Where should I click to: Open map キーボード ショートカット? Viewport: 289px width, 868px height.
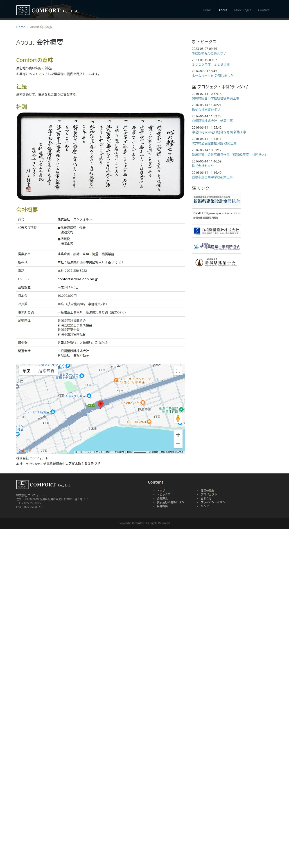pos(89,452)
